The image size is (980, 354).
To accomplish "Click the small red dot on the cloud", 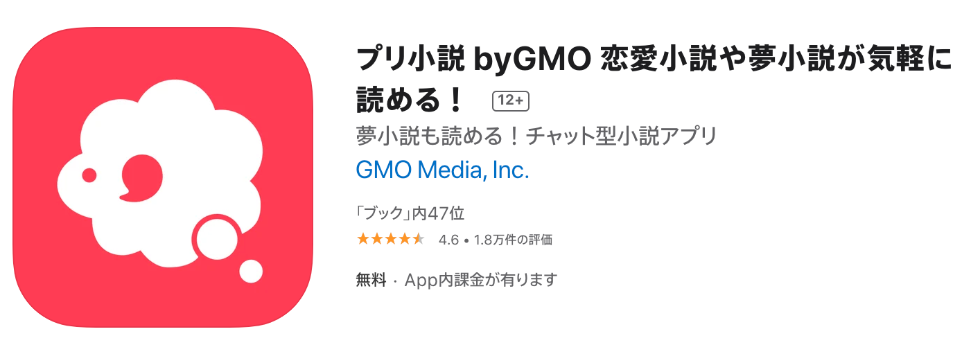I will pyautogui.click(x=89, y=175).
